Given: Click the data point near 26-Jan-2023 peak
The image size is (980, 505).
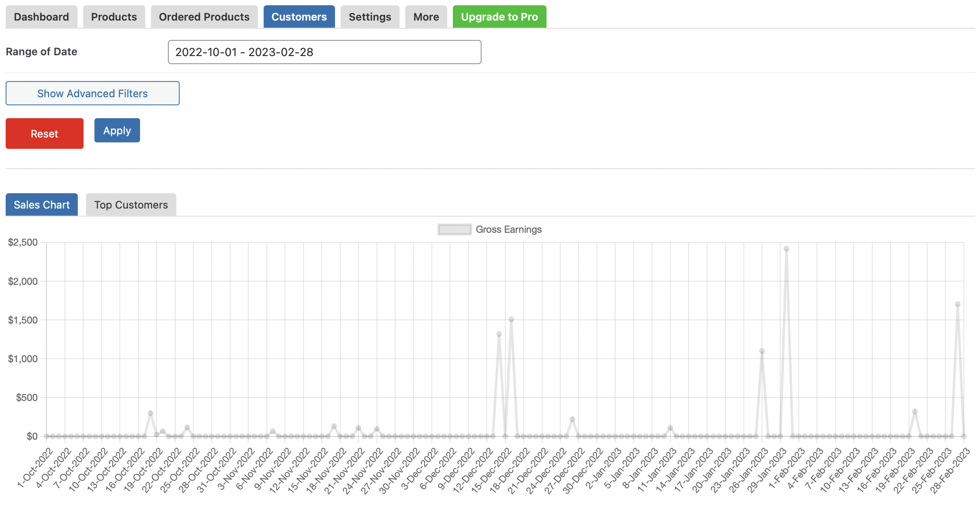Looking at the screenshot, I should pyautogui.click(x=762, y=351).
